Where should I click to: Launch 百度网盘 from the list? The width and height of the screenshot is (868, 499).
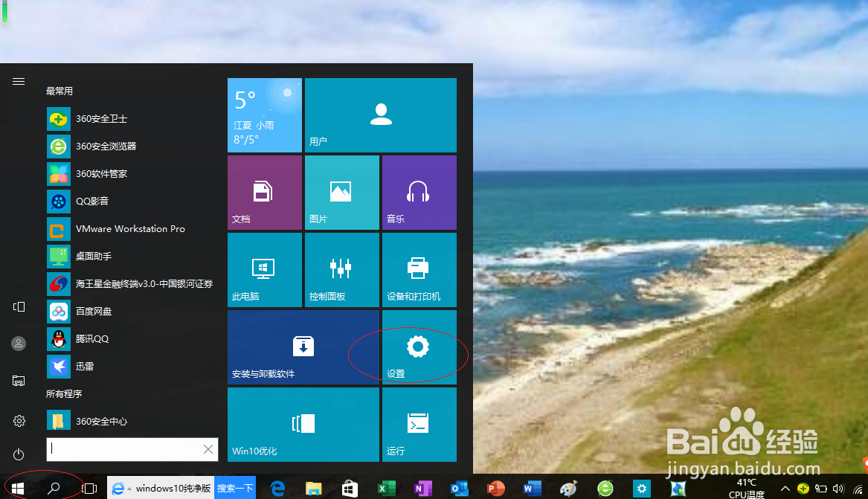[x=132, y=312]
